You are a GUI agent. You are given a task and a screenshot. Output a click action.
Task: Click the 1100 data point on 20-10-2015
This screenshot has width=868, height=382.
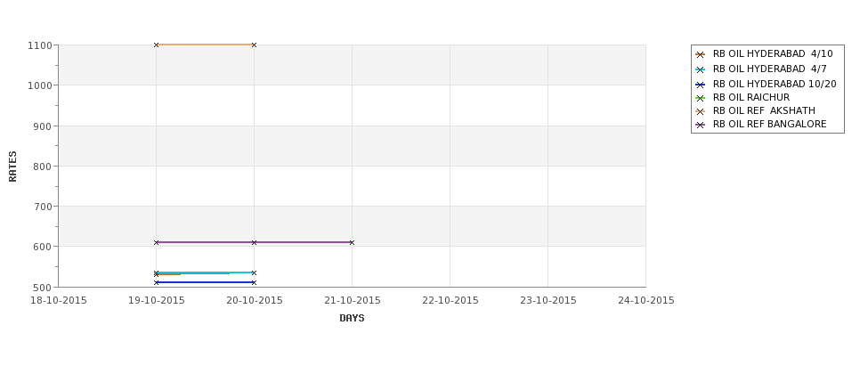tap(254, 45)
